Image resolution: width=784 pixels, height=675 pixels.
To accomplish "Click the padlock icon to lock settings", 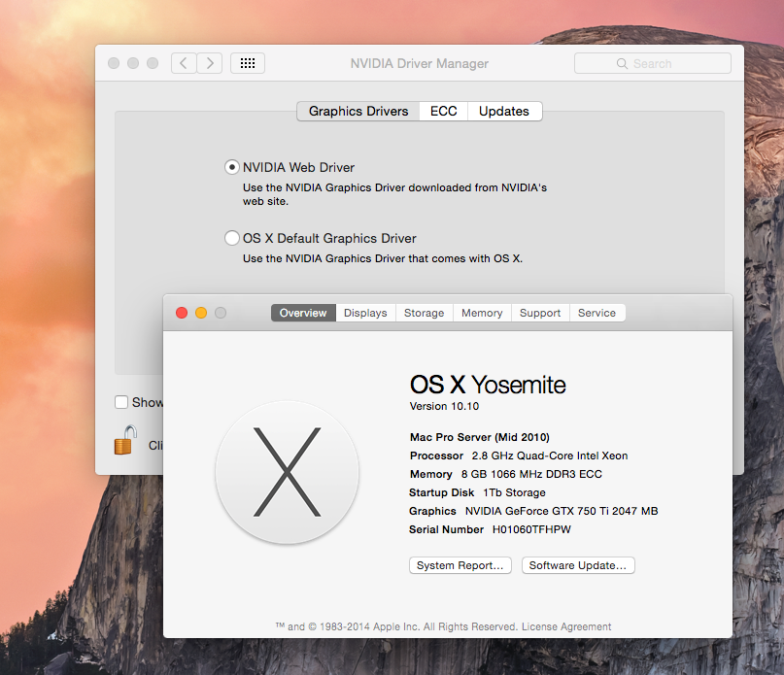I will pyautogui.click(x=125, y=440).
